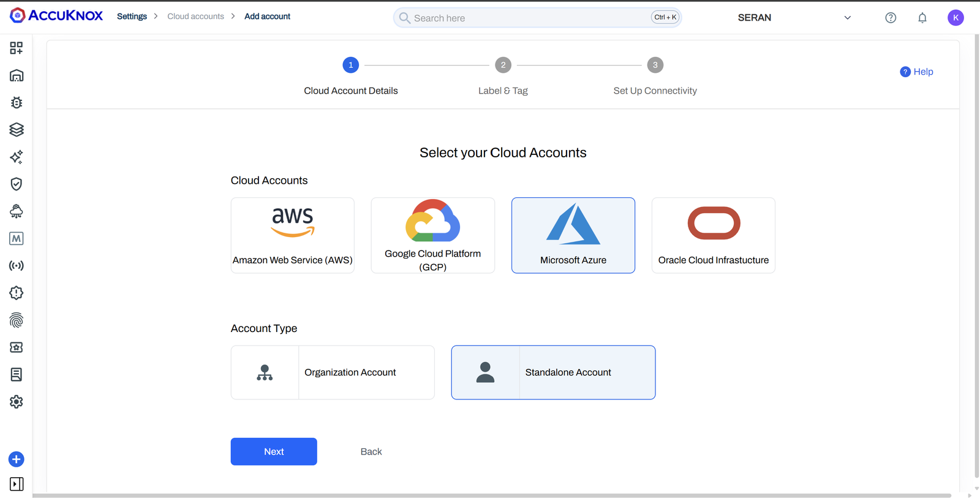Click the vertical scrollbar
The width and height of the screenshot is (980, 498).
(x=976, y=257)
